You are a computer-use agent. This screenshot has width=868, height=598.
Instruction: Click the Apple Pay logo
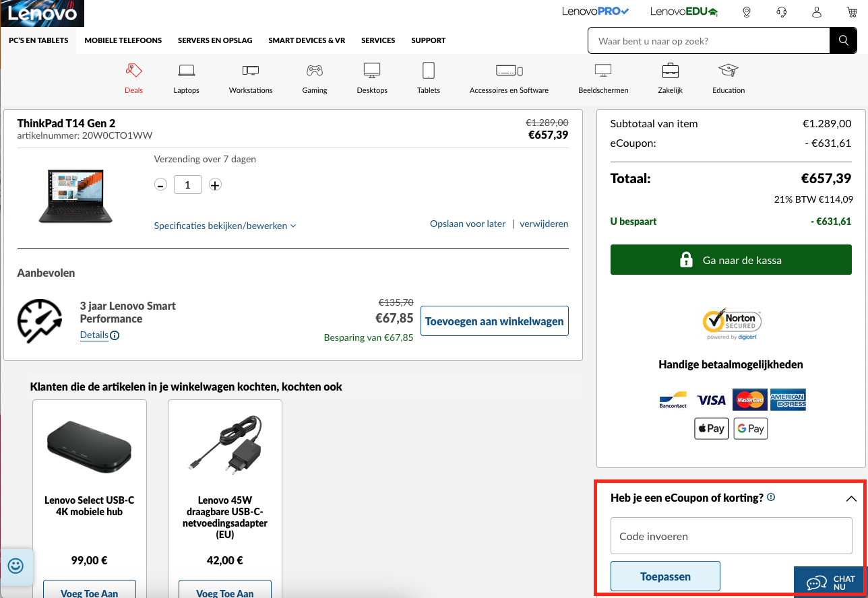[x=712, y=429]
